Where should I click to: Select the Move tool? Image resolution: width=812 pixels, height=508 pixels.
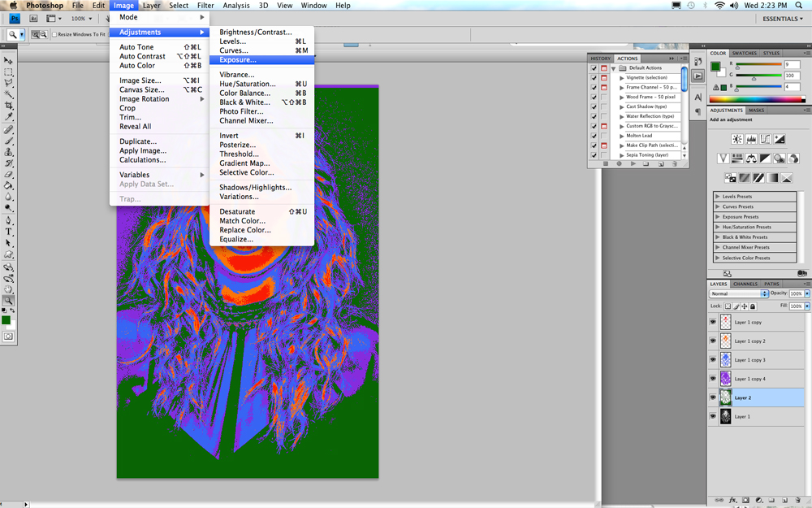pyautogui.click(x=8, y=61)
